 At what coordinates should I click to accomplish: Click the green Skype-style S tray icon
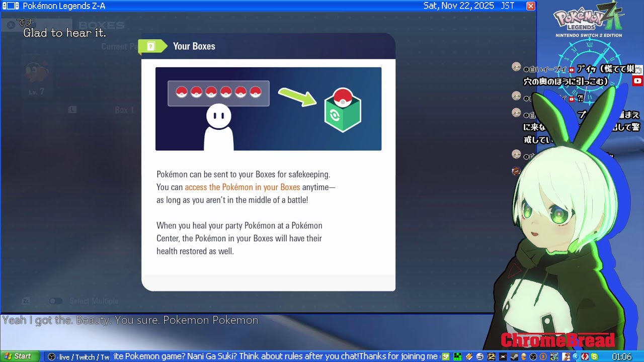594,356
